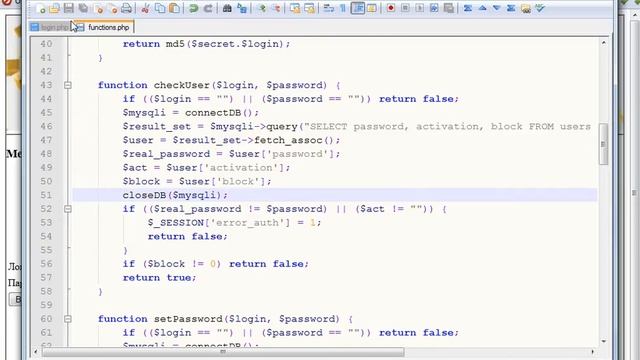The image size is (640, 360).
Task: Cut selection with scissors icon
Action: [x=145, y=8]
